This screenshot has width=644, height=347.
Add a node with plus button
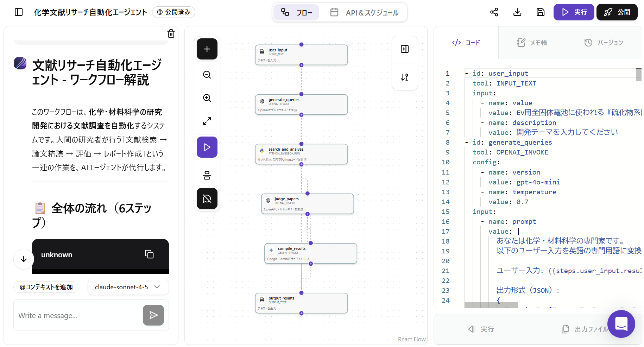click(x=207, y=49)
